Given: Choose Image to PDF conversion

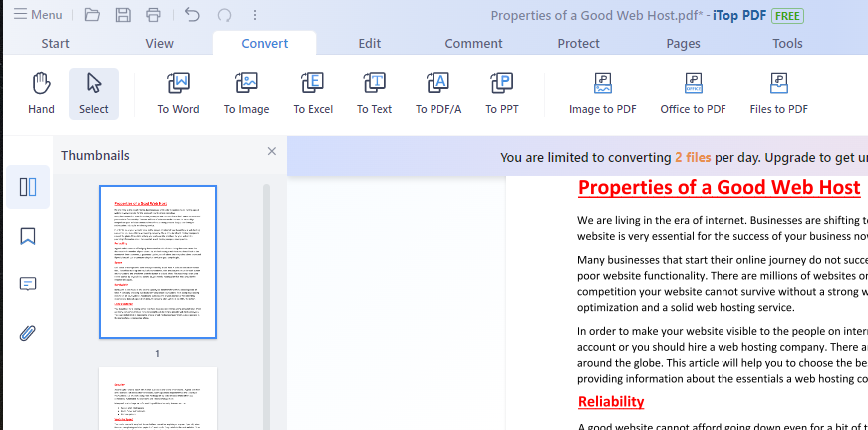Looking at the screenshot, I should [x=603, y=93].
